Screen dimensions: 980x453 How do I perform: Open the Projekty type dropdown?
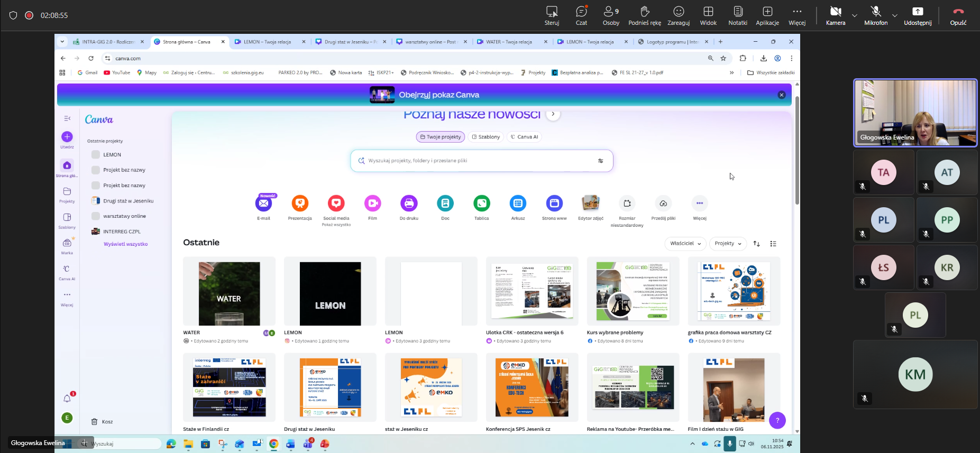tap(728, 244)
